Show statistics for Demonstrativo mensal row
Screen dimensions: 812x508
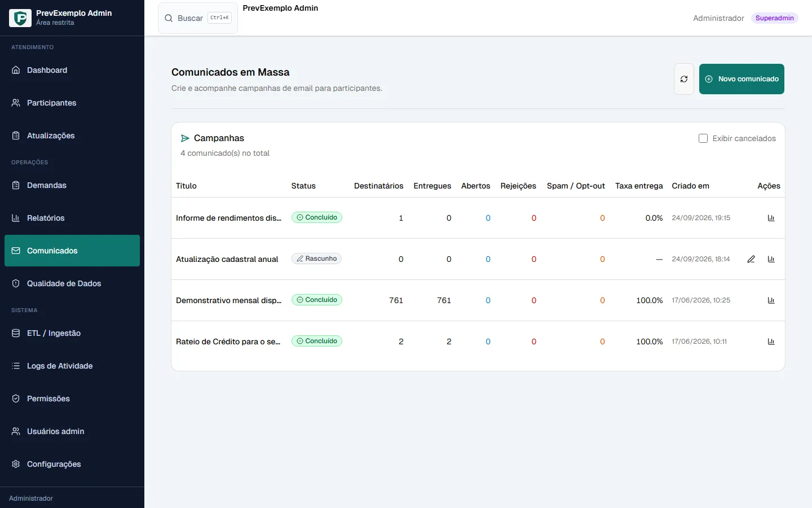point(771,300)
